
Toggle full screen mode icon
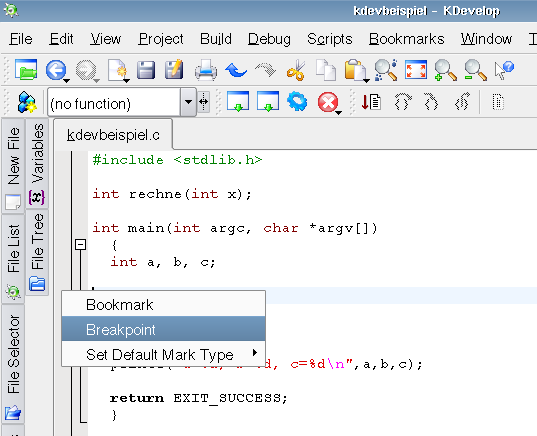416,70
